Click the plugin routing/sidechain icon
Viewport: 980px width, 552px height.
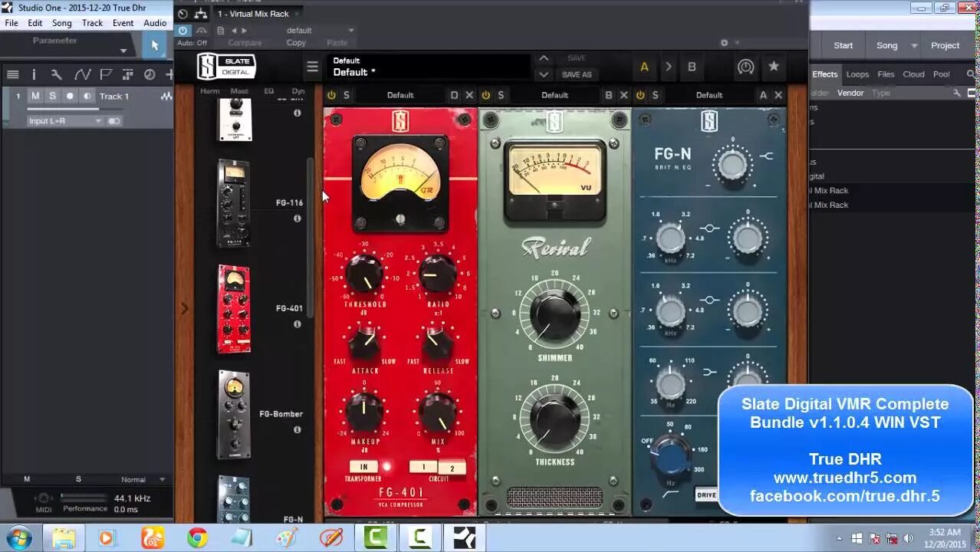click(201, 14)
